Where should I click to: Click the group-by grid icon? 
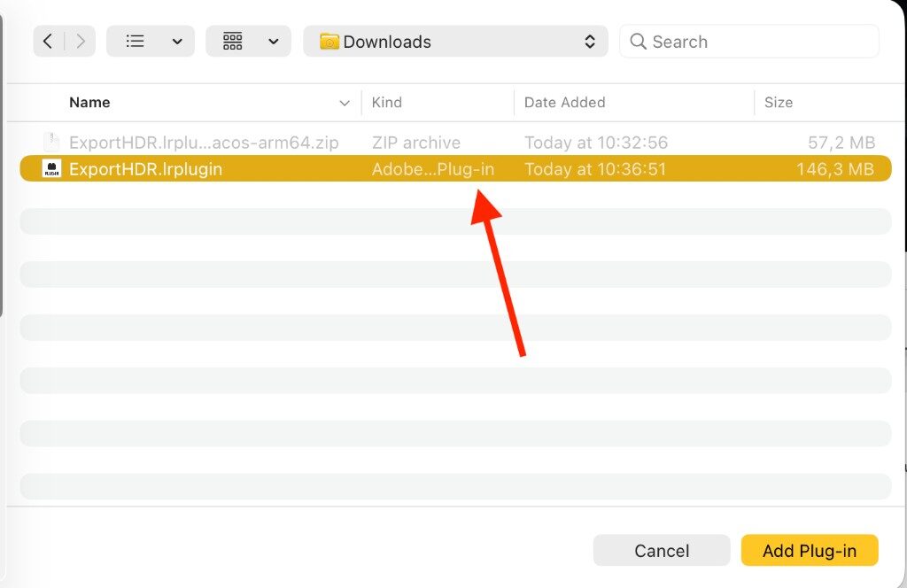[233, 41]
